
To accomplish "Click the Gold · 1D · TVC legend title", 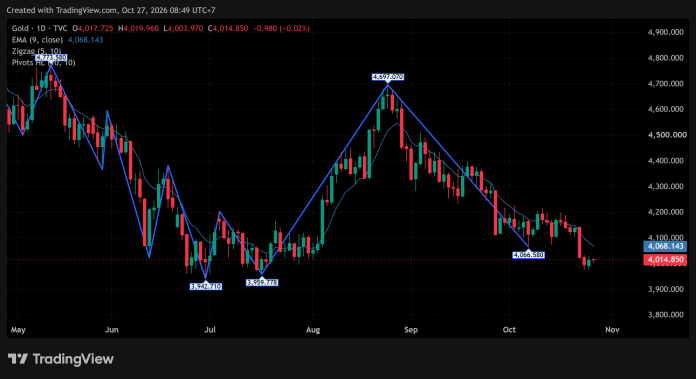I will click(40, 28).
